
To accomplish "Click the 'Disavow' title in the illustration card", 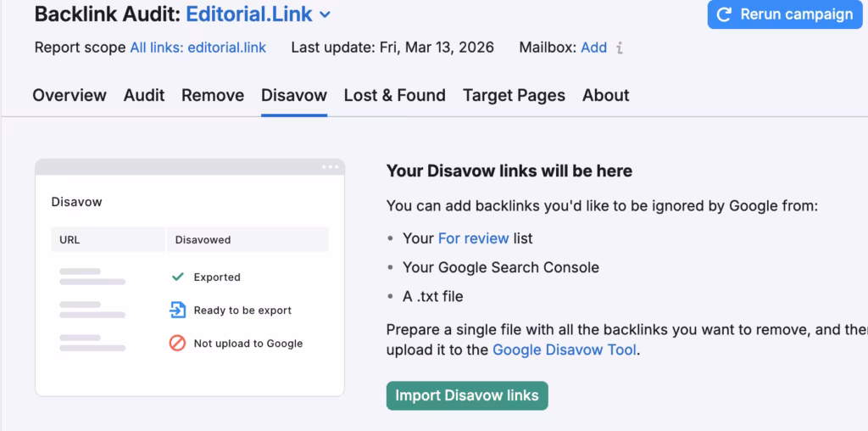I will coord(77,202).
